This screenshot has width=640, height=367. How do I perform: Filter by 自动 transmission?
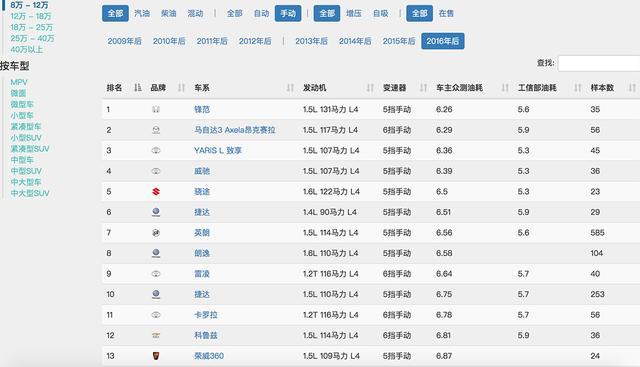(x=261, y=13)
